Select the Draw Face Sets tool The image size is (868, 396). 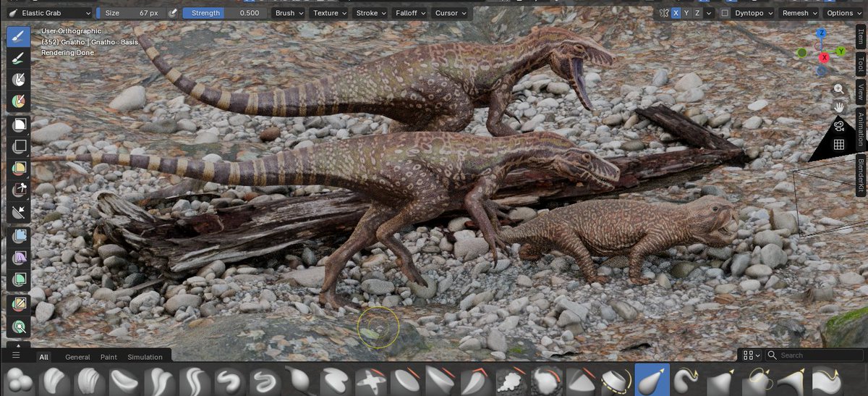(x=19, y=101)
